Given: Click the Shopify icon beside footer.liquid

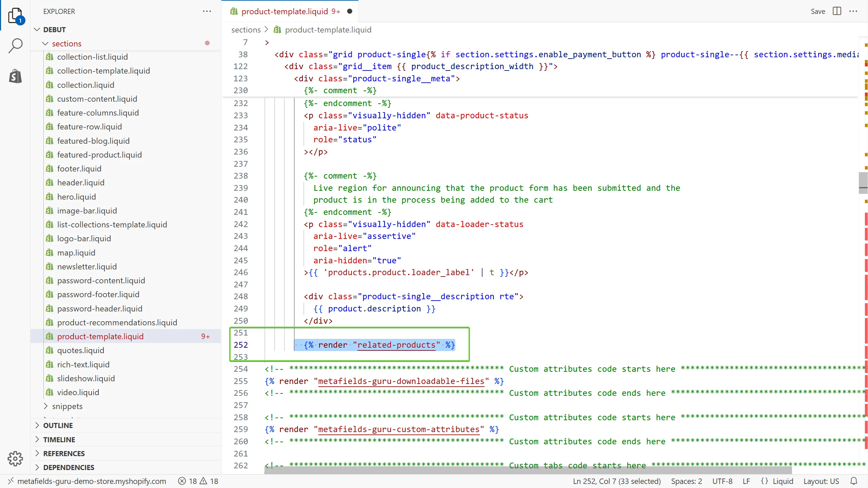Looking at the screenshot, I should (x=50, y=168).
